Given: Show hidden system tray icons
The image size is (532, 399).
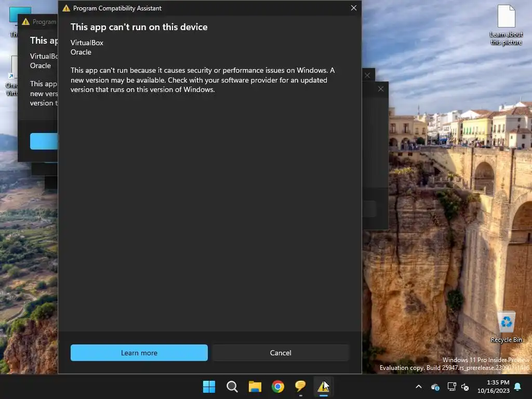Looking at the screenshot, I should (x=419, y=387).
